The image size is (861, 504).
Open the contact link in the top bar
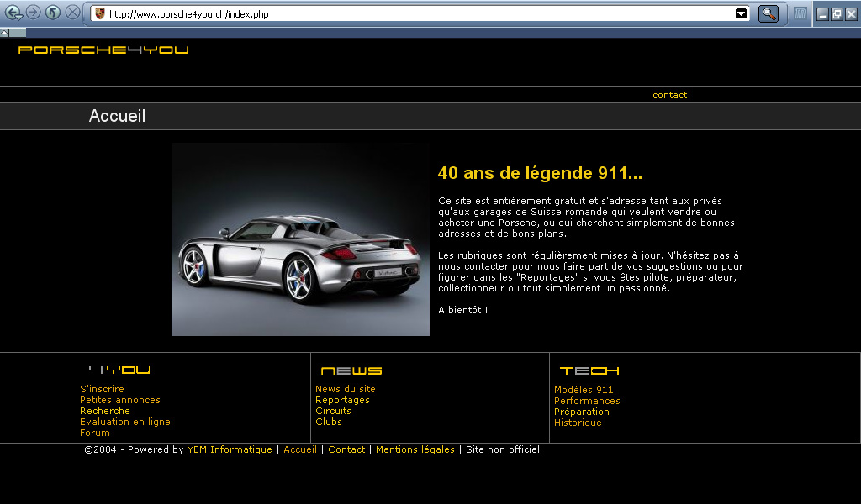[669, 95]
